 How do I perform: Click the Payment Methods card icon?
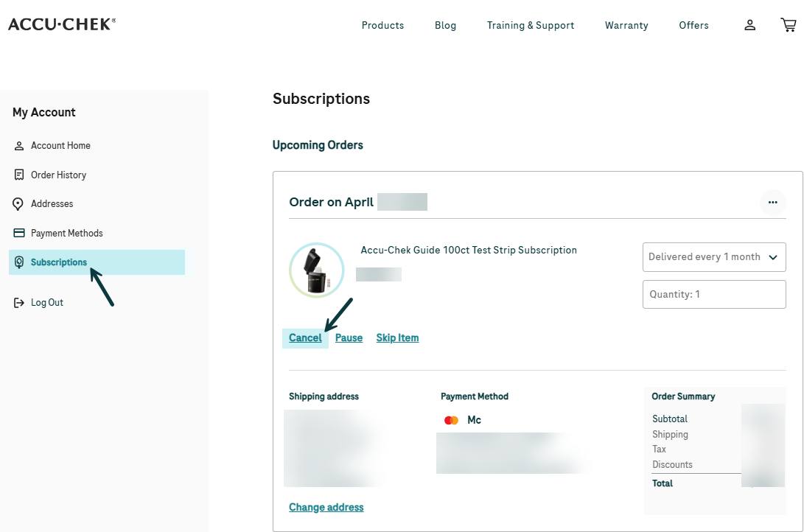[19, 233]
